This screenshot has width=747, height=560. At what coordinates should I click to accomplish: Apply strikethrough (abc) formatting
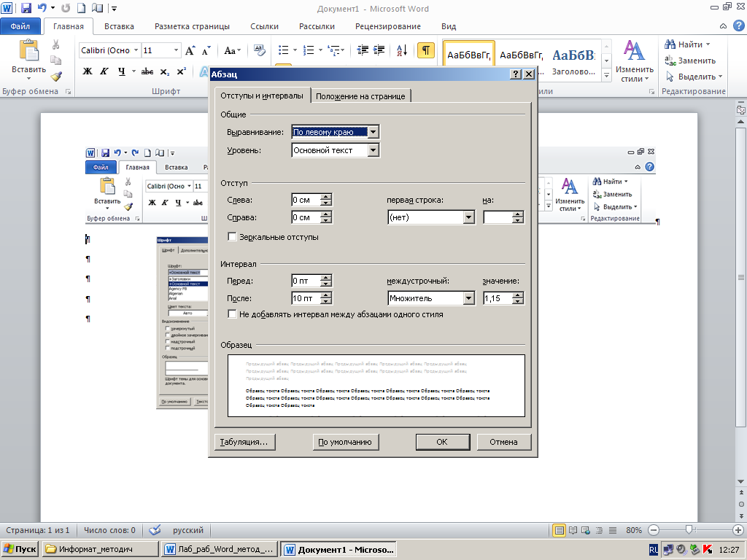coord(147,71)
